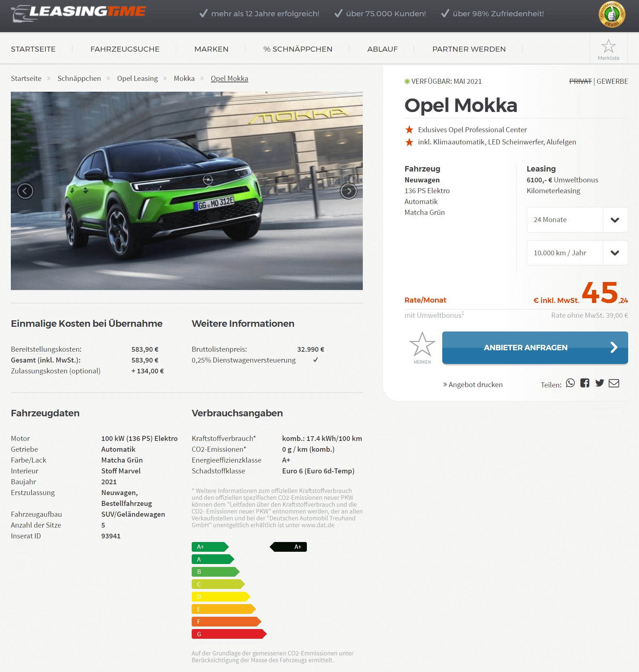This screenshot has height=672, width=639.
Task: Open Ablauf menu item
Action: click(382, 49)
